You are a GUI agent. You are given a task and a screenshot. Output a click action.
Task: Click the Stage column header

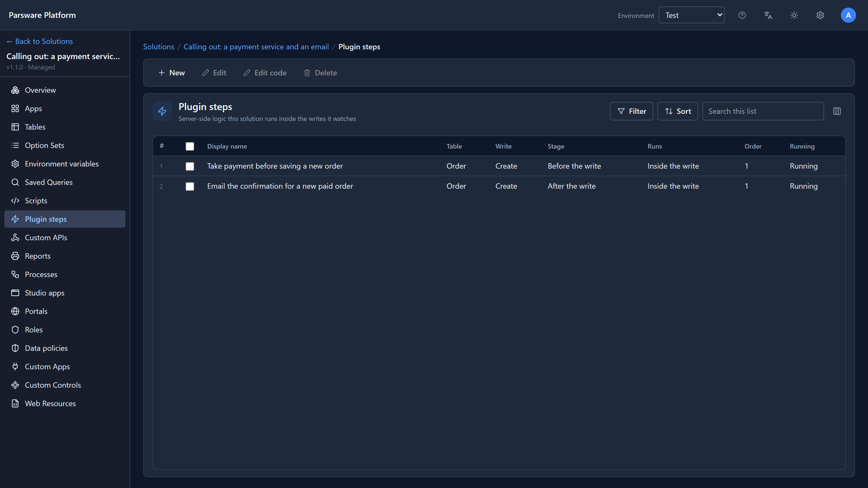tap(556, 146)
